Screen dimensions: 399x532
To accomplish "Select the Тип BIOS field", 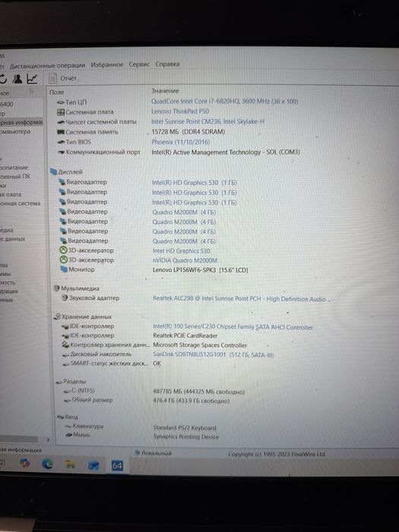I will [78, 142].
